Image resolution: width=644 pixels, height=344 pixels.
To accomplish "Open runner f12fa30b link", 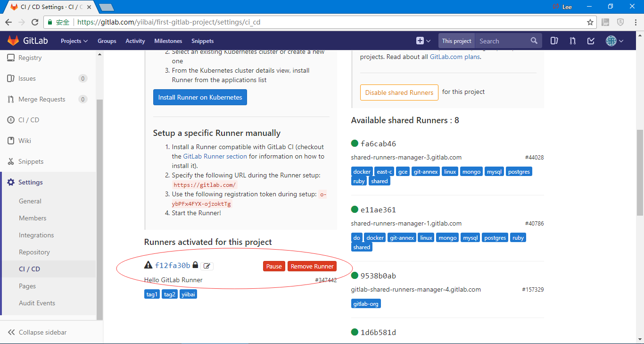I will tap(173, 266).
